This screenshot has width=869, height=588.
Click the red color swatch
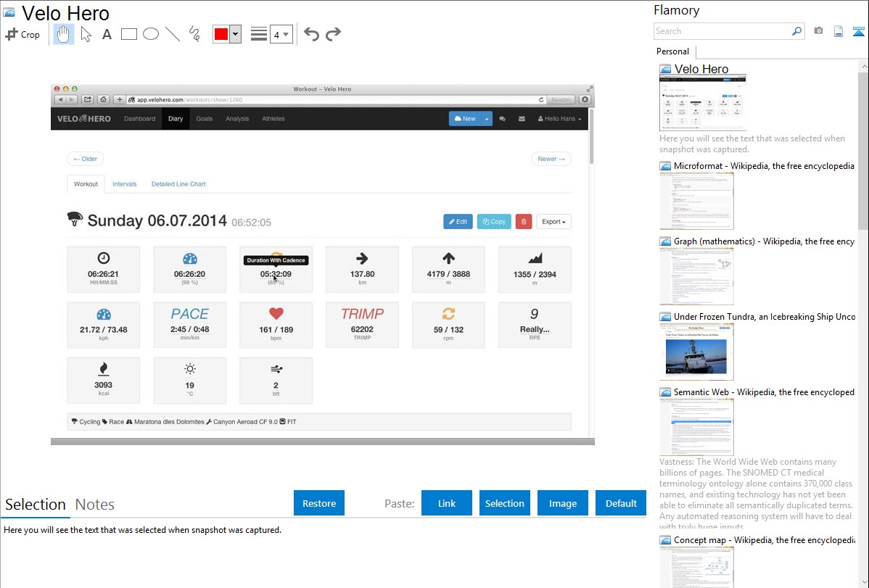click(x=221, y=34)
